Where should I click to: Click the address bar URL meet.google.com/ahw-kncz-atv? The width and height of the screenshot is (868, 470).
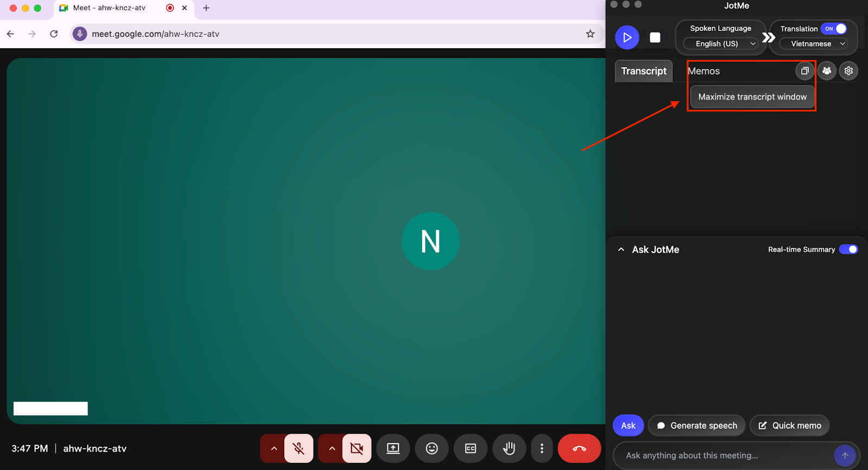pyautogui.click(x=156, y=34)
